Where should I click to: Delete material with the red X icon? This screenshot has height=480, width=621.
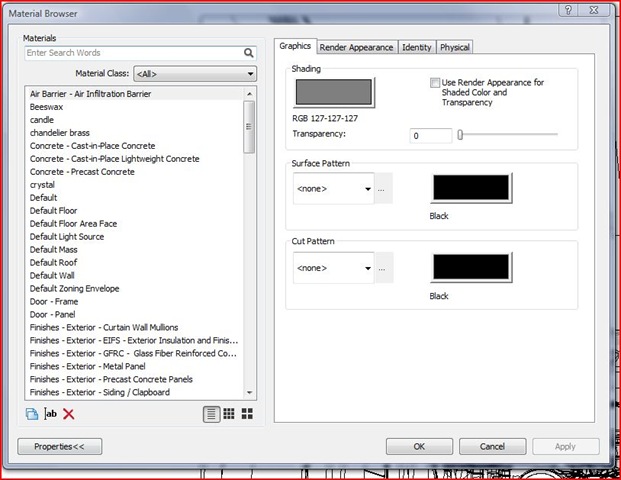click(69, 414)
